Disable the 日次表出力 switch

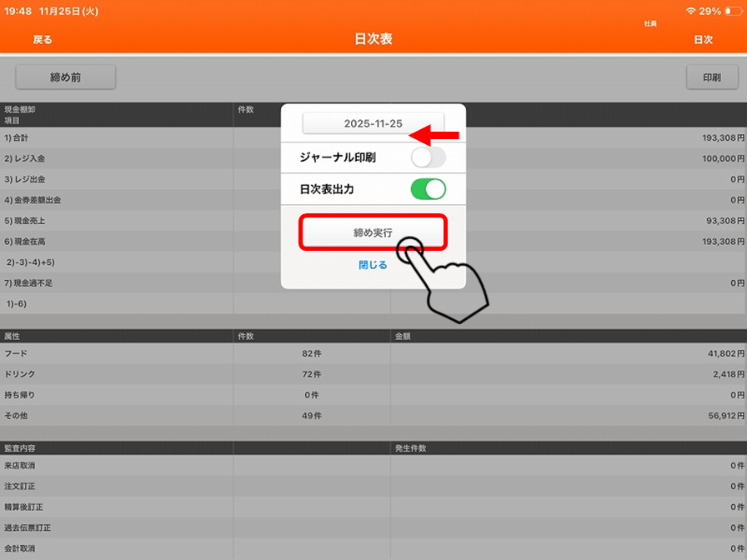pos(428,189)
